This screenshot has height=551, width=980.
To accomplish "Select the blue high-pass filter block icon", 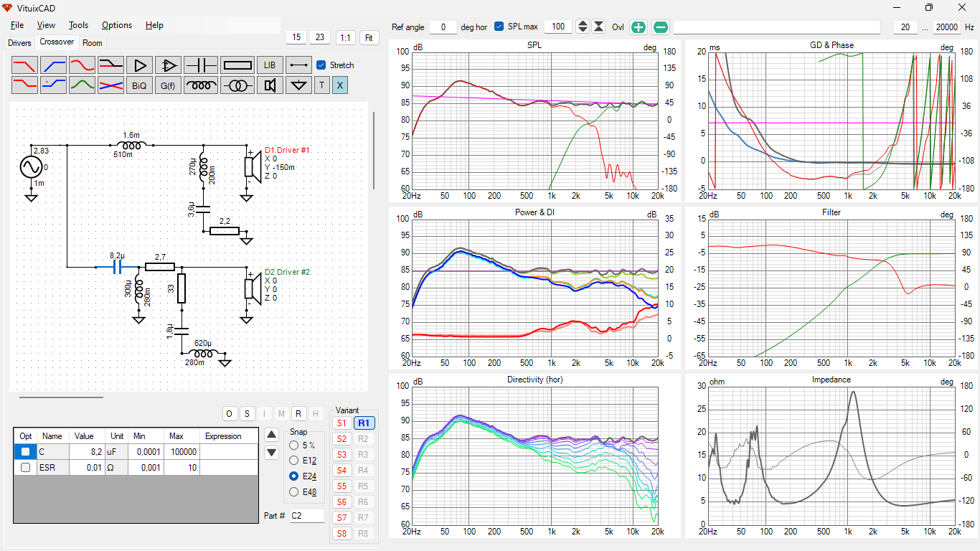I will (53, 65).
